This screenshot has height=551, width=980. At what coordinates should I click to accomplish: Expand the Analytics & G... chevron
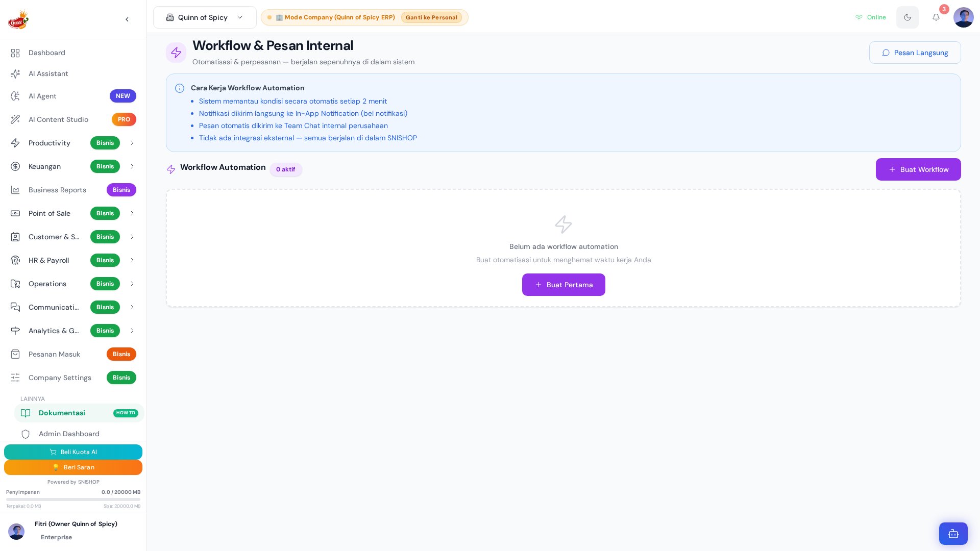132,331
